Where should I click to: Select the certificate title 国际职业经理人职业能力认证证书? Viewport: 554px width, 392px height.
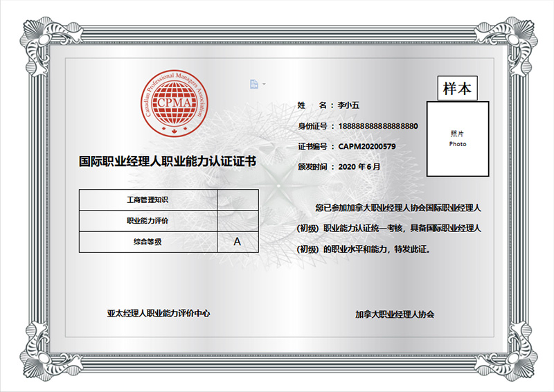167,161
